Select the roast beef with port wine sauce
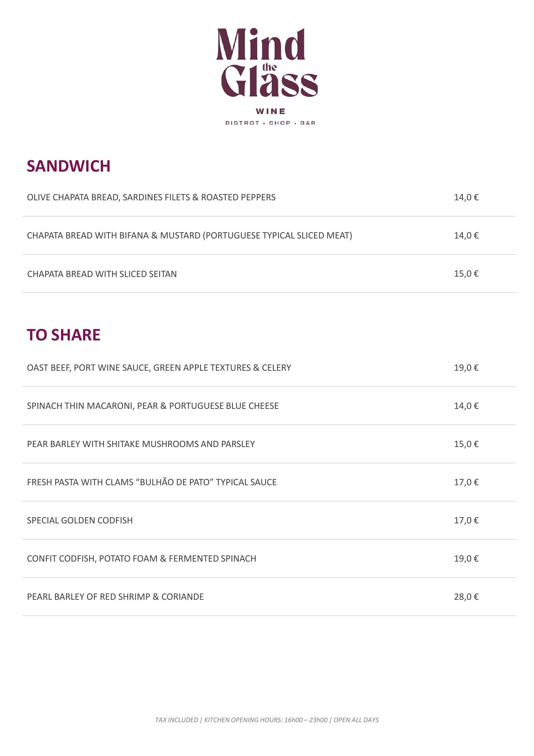Image resolution: width=534 pixels, height=756 pixels. [x=159, y=368]
